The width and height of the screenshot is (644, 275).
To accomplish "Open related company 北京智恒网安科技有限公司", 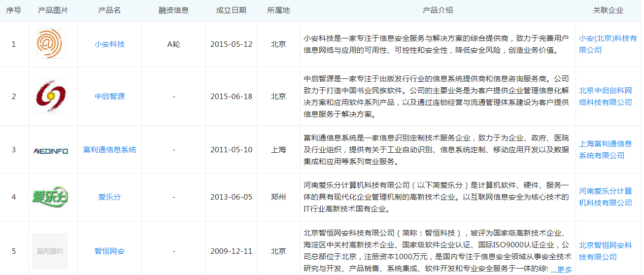I will 606,251.
